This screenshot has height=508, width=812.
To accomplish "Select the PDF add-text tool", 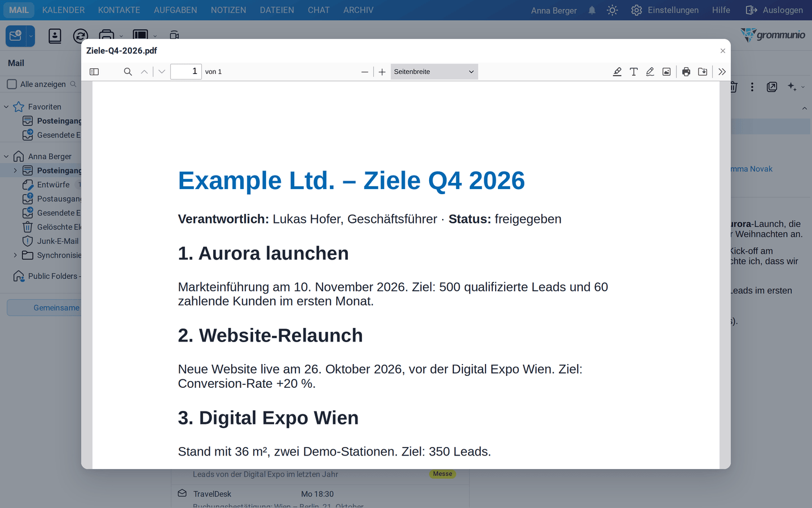I will click(x=634, y=72).
